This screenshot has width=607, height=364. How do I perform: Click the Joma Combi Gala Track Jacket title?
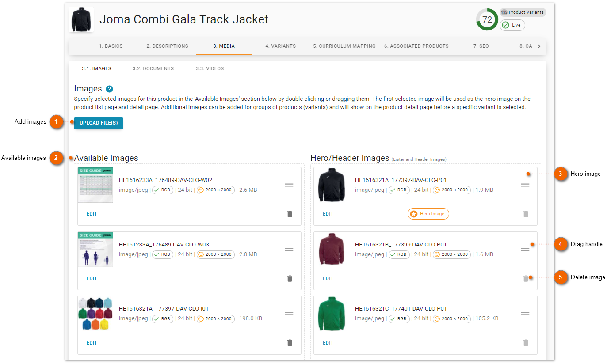coord(184,19)
